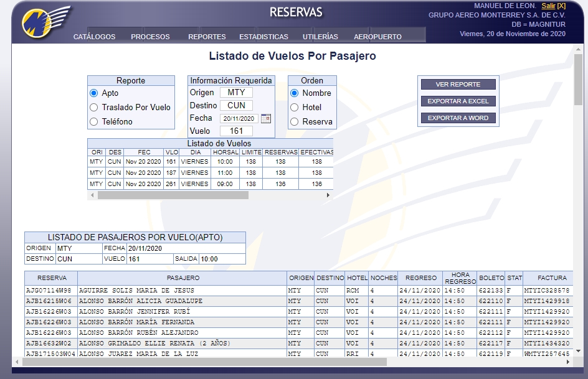588x379 pixels.
Task: Select the Apto report radio button
Action: (94, 93)
